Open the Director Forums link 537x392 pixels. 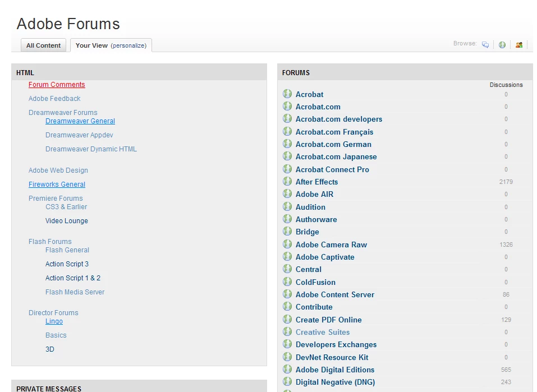click(53, 312)
